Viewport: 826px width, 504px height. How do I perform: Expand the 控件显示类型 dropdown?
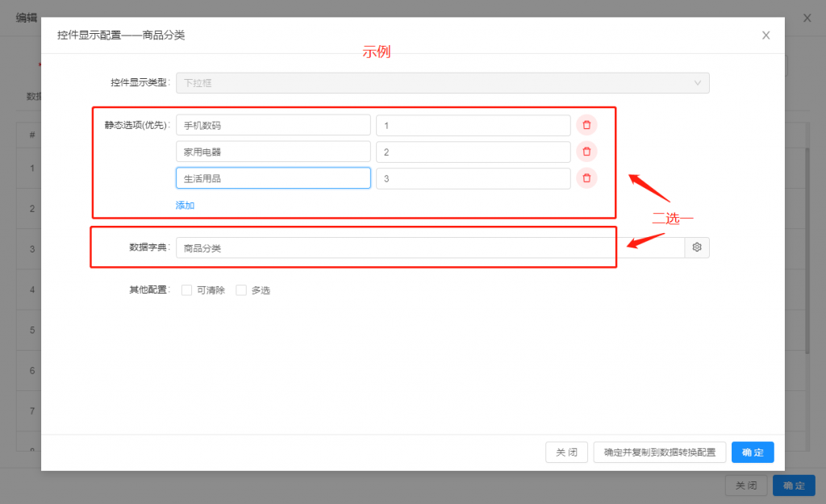tap(442, 83)
